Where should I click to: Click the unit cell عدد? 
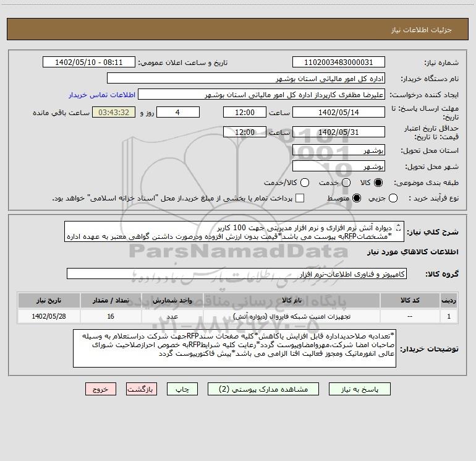click(172, 317)
